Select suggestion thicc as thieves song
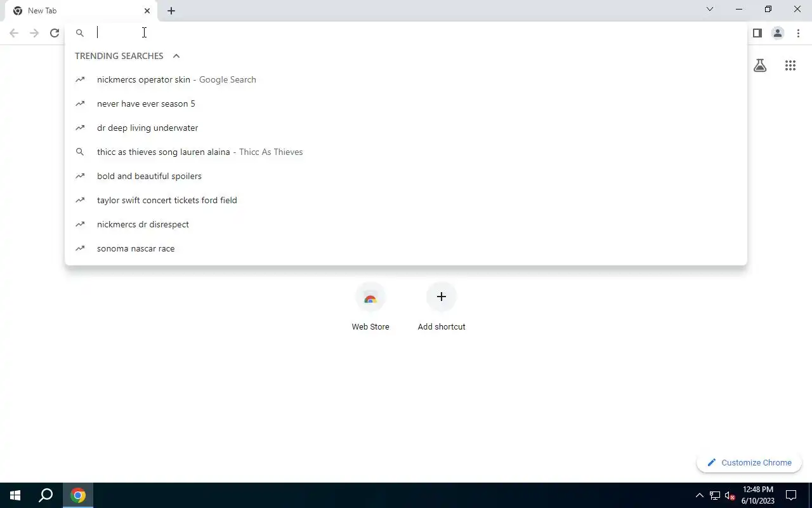This screenshot has height=508, width=812. click(x=406, y=152)
